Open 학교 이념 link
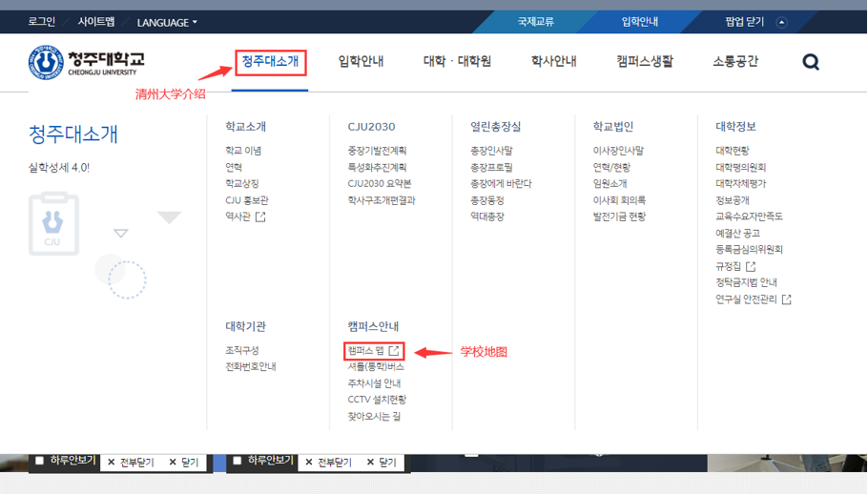The image size is (868, 495). click(243, 151)
